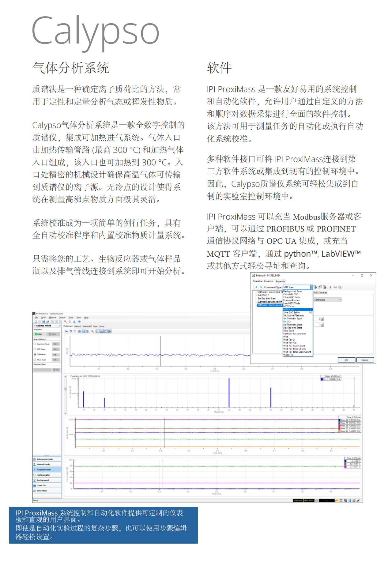The image size is (392, 573).
Task: Click Cancel in the Method dialog
Action: pyautogui.click(x=365, y=360)
